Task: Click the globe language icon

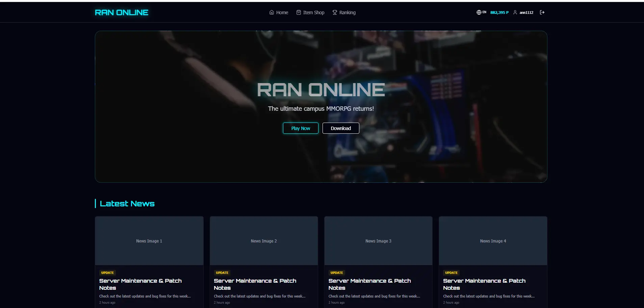Action: tap(479, 12)
